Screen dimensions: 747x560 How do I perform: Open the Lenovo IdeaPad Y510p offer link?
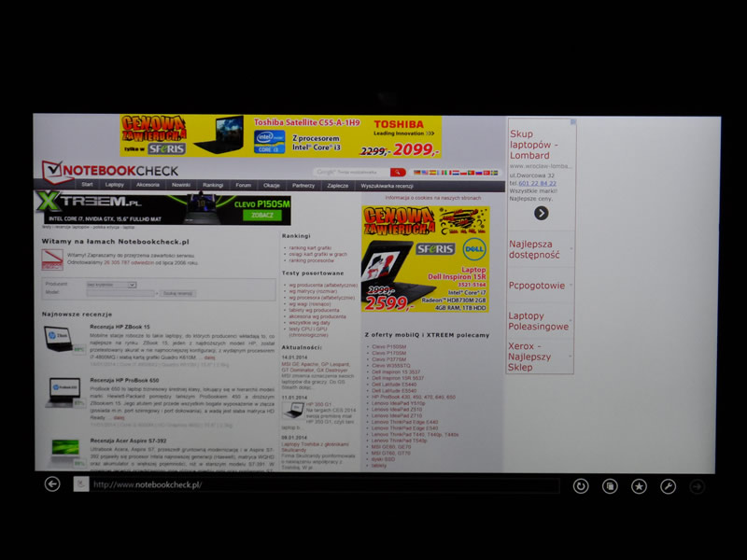(399, 403)
